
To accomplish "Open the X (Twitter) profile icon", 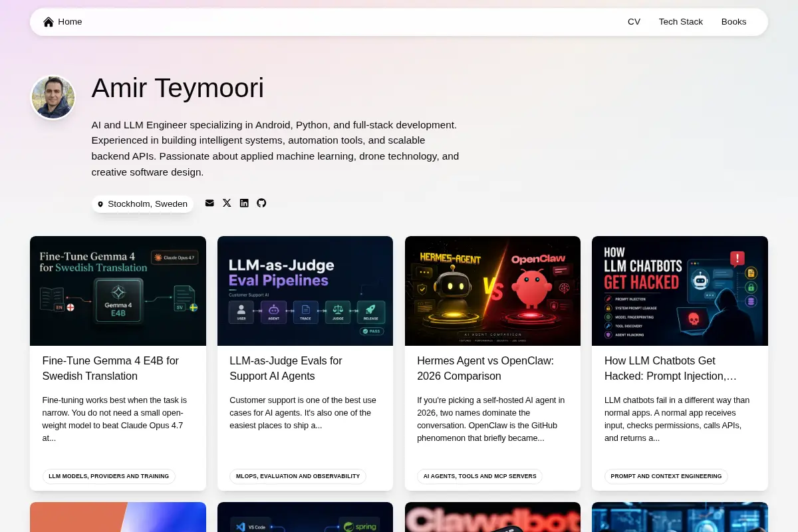I will [227, 203].
